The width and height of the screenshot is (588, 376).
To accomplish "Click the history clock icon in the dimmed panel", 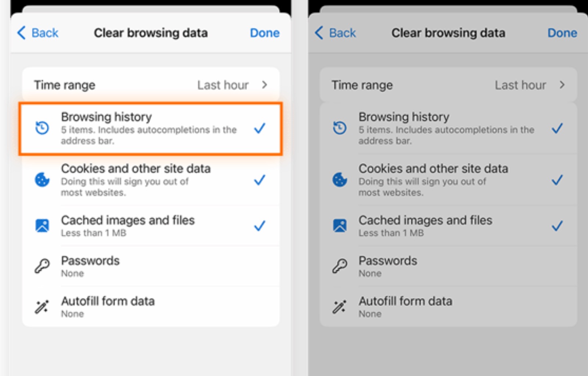I will [x=340, y=128].
